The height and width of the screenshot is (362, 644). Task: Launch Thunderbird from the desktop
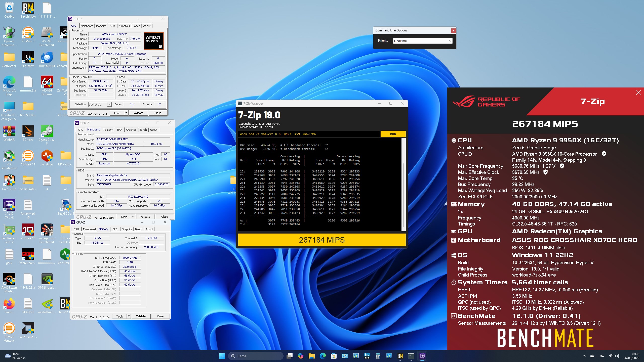click(x=47, y=59)
